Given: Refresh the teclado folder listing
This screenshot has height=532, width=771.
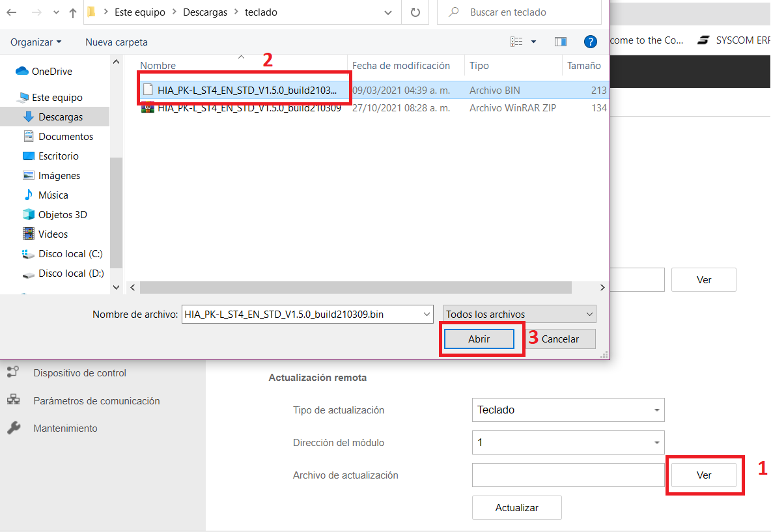Looking at the screenshot, I should point(415,12).
